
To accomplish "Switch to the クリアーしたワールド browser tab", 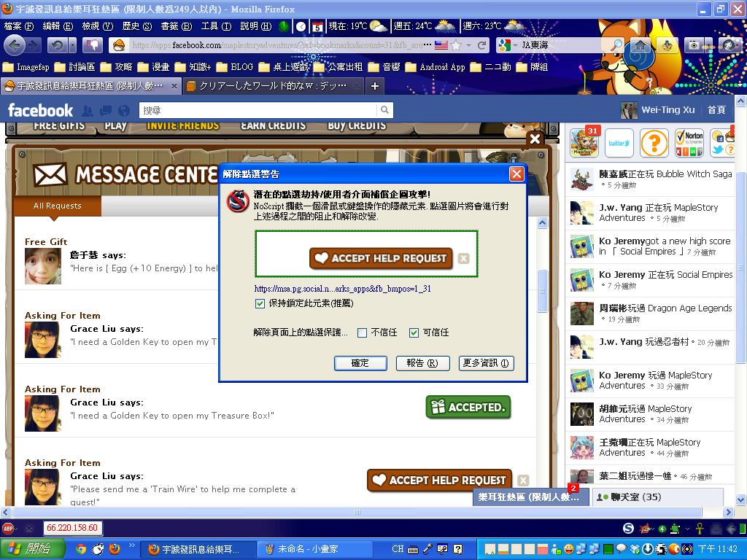I will click(x=274, y=86).
